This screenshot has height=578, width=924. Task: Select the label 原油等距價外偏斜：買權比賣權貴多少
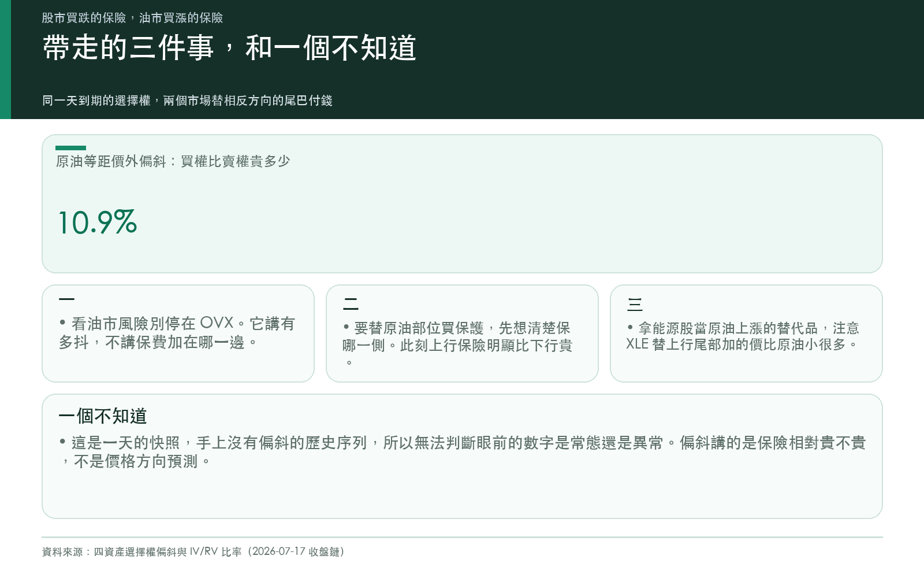tap(173, 161)
